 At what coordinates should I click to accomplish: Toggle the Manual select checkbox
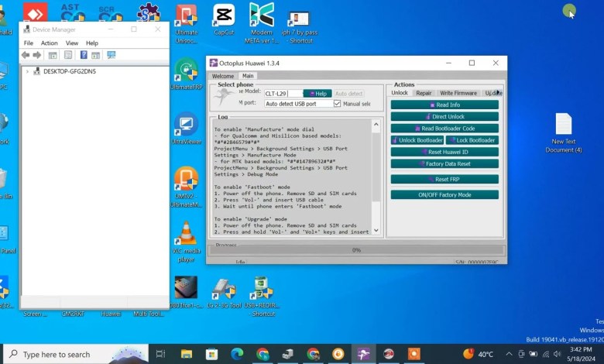pos(337,104)
